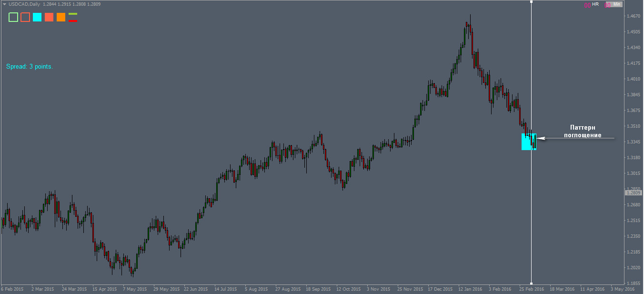Click the close price 1.2809 in header
The height and width of the screenshot is (294, 644).
pyautogui.click(x=94, y=4)
